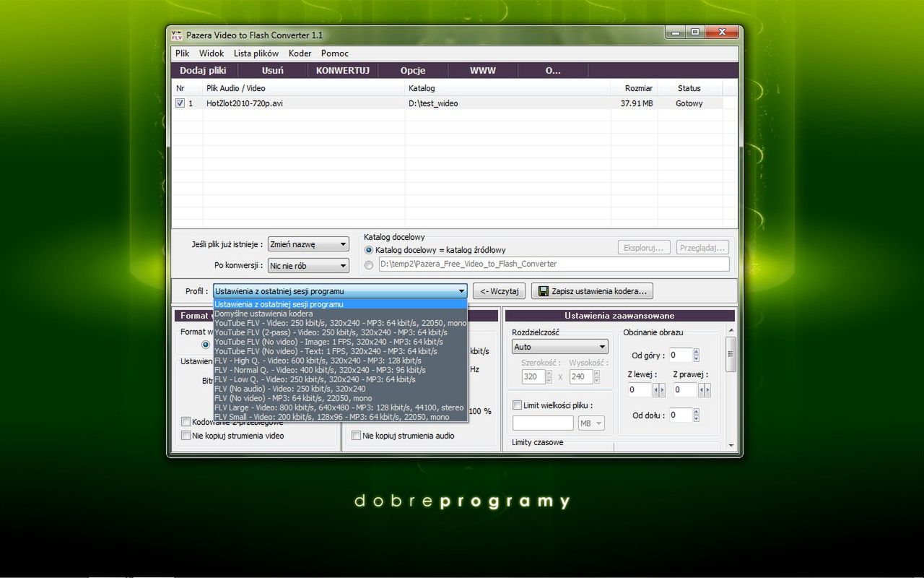Collapse the Profil dropdown arrow
The image size is (924, 578).
click(x=462, y=291)
